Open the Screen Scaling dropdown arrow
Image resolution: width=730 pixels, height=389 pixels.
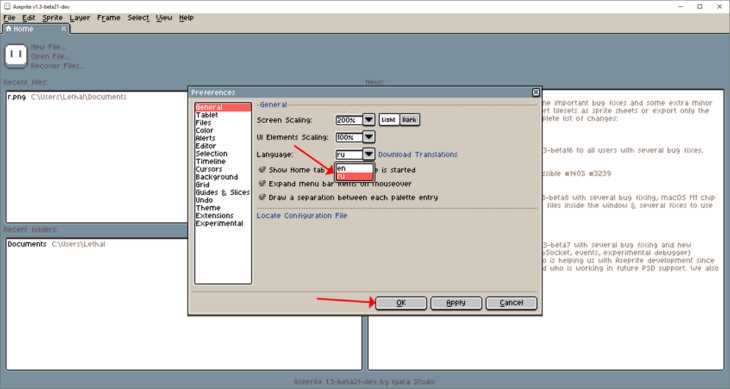pos(369,120)
